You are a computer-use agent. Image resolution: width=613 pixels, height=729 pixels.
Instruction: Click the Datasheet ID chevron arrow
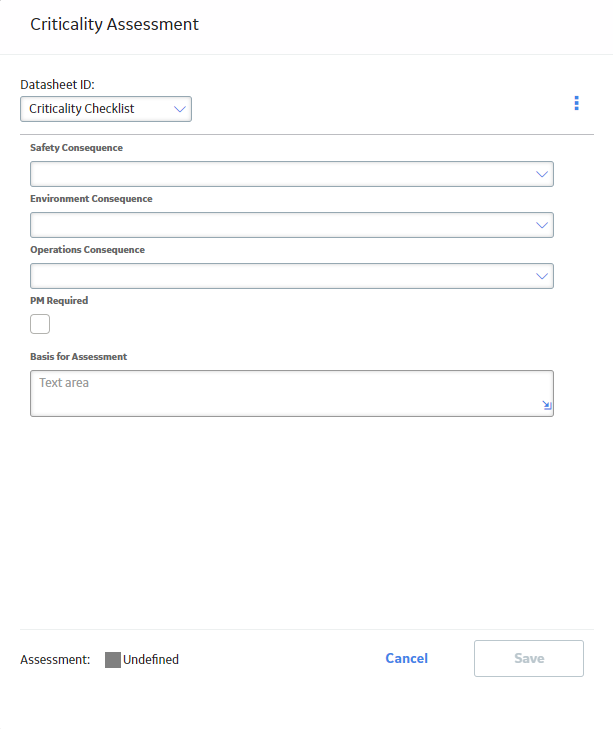pos(180,109)
